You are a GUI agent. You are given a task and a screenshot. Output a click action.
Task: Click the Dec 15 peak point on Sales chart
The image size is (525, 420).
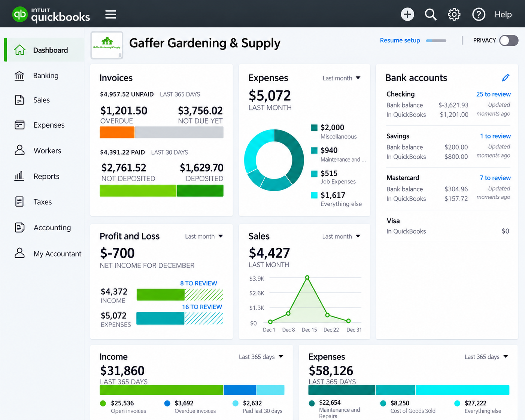[x=307, y=277]
